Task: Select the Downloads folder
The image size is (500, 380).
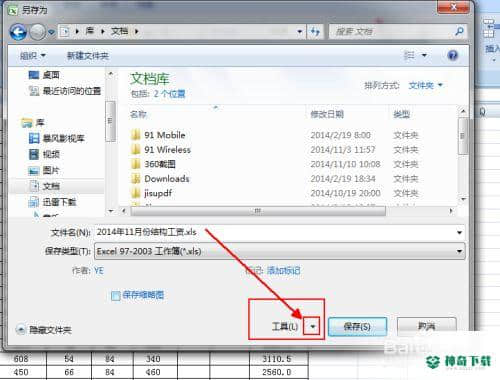Action: click(160, 179)
